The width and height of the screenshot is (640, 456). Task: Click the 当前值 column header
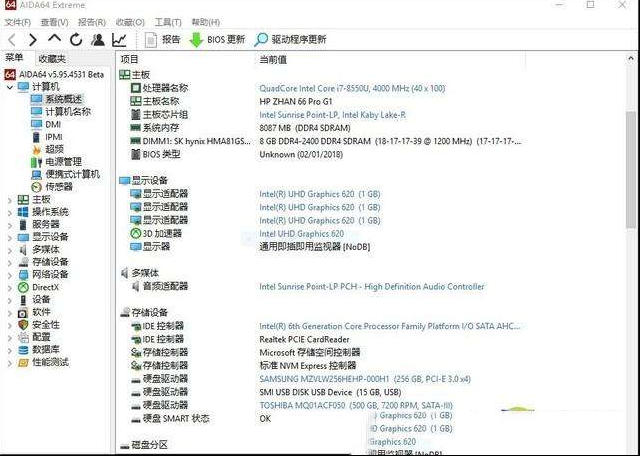[273, 60]
